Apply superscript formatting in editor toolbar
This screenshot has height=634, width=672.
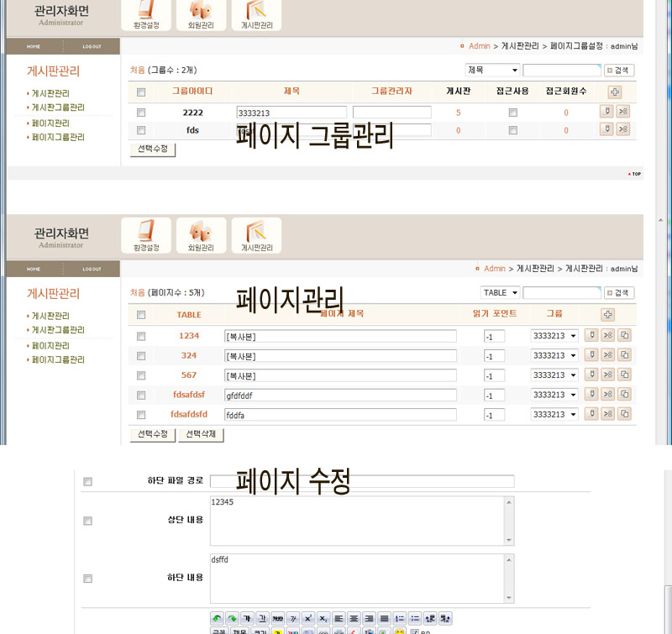pos(308,618)
